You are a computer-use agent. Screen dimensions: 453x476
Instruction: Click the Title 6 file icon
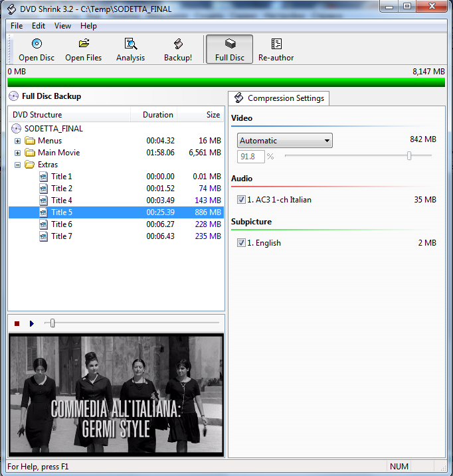[x=43, y=224]
